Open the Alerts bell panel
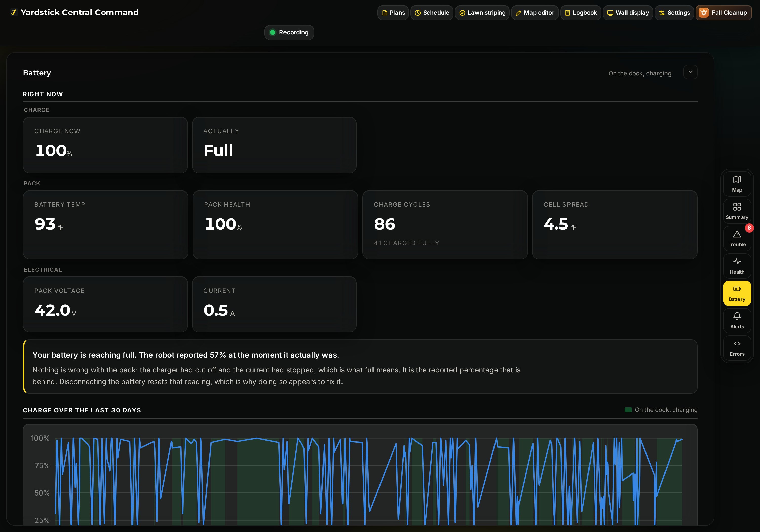Image resolution: width=760 pixels, height=532 pixels. [737, 321]
